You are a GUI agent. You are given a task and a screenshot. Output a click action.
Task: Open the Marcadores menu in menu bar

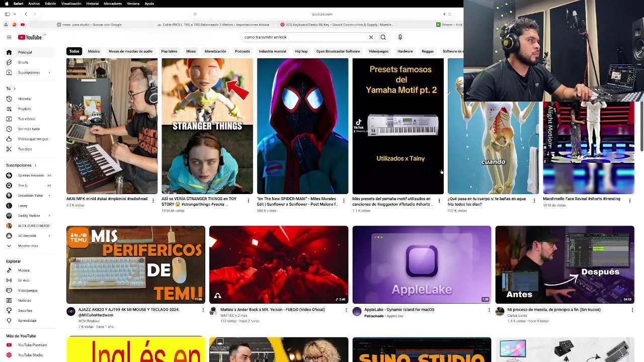113,4
